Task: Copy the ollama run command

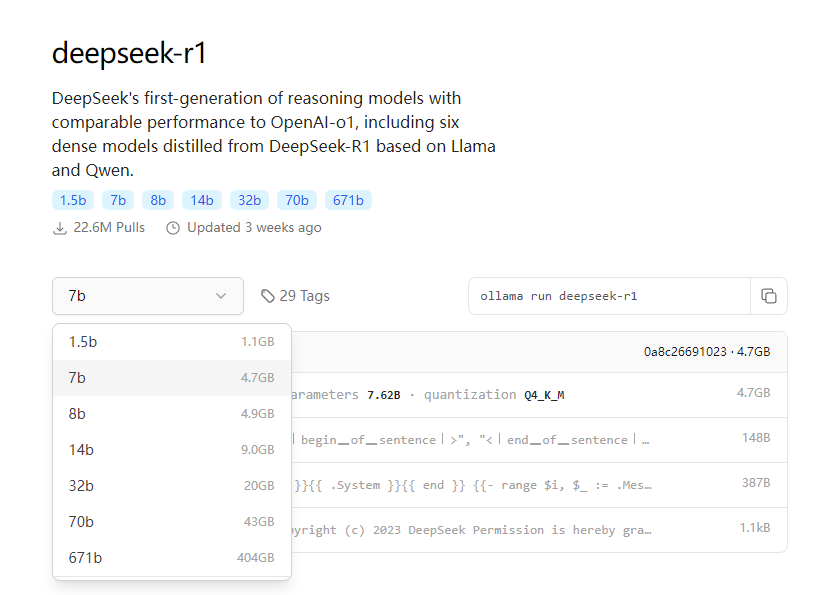Action: pos(768,296)
